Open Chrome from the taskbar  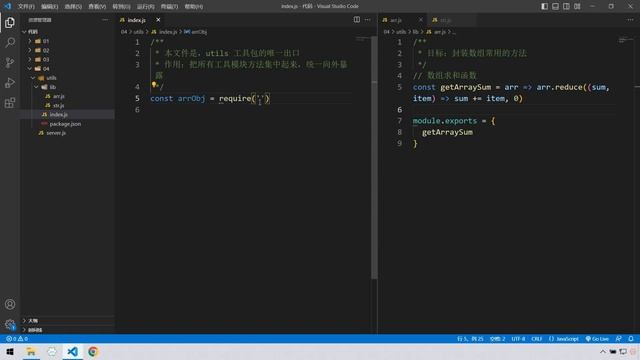coord(93,352)
